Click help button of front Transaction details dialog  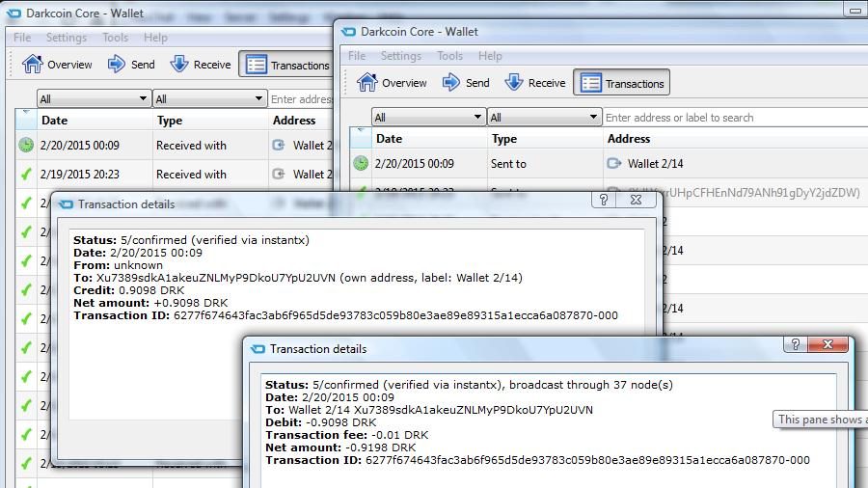[796, 344]
